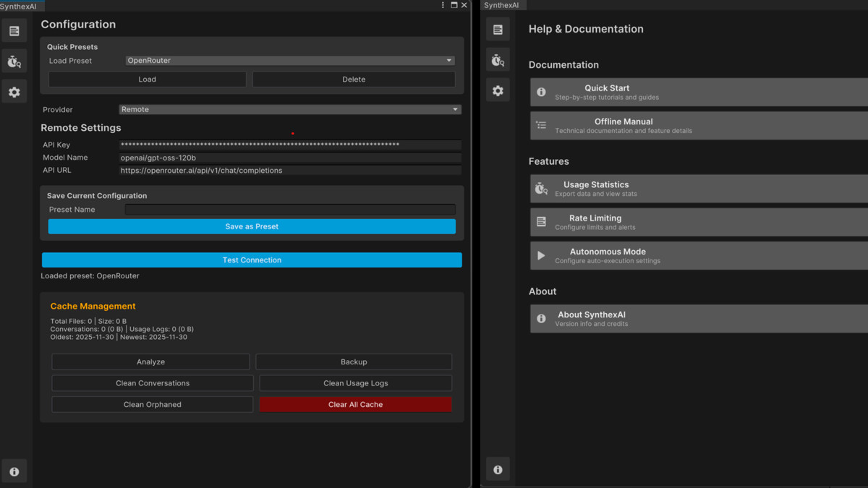This screenshot has height=488, width=868.
Task: Click Save as Preset button
Action: click(x=252, y=226)
